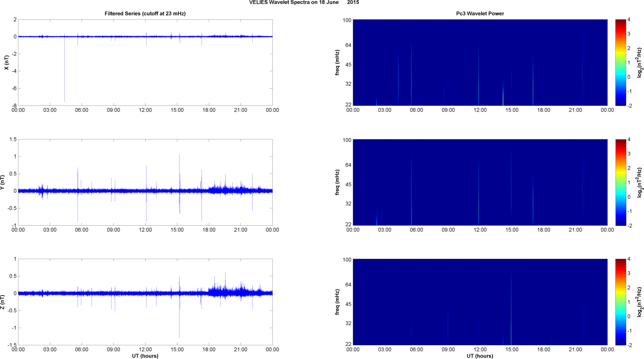The image size is (644, 359).
Task: Click the '45' frequency tick of the middle spectrogram
Action: coord(348,184)
